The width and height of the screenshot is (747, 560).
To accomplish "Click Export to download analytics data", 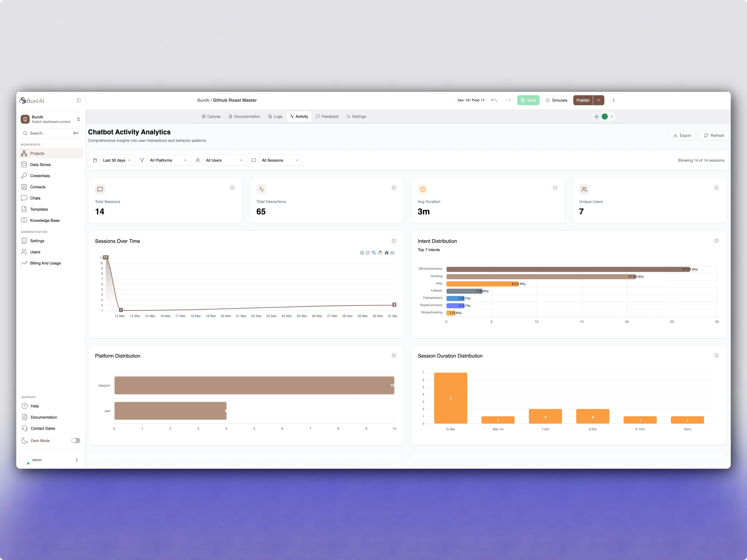I will pos(682,135).
